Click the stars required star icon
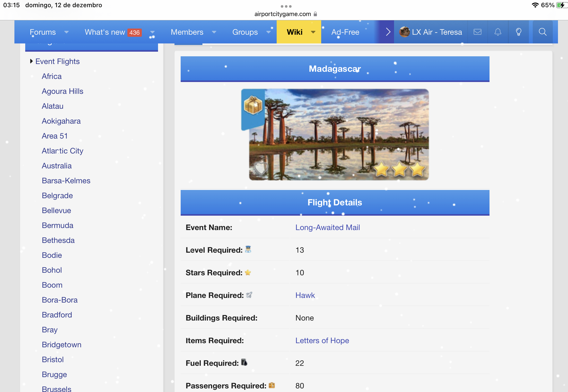 [x=248, y=272]
